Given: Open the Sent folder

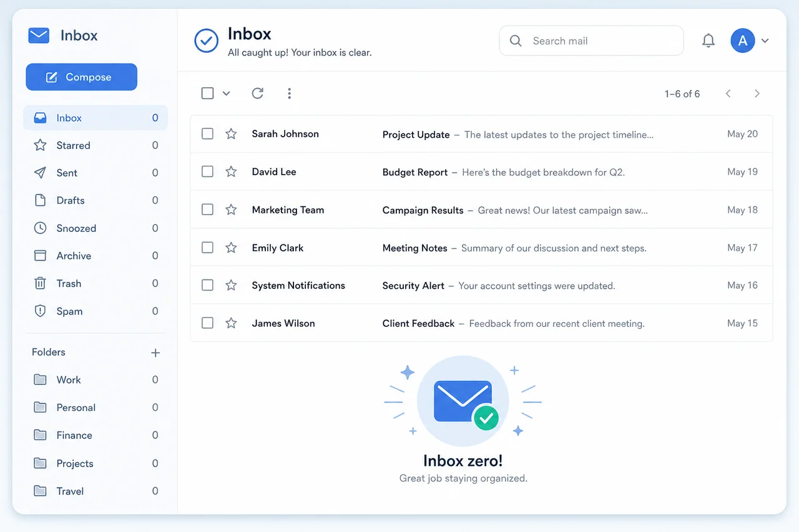Looking at the screenshot, I should 96,173.
